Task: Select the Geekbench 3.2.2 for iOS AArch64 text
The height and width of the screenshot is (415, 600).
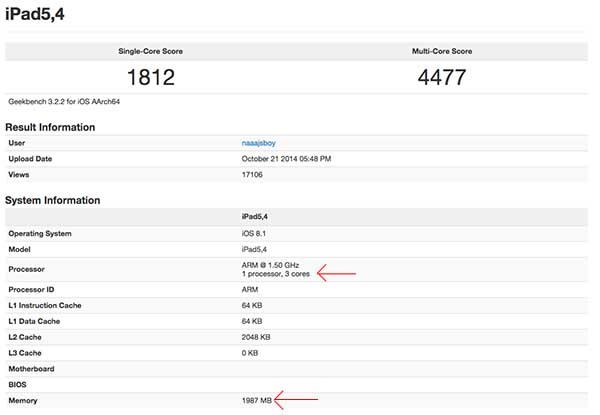Action: coord(64,102)
